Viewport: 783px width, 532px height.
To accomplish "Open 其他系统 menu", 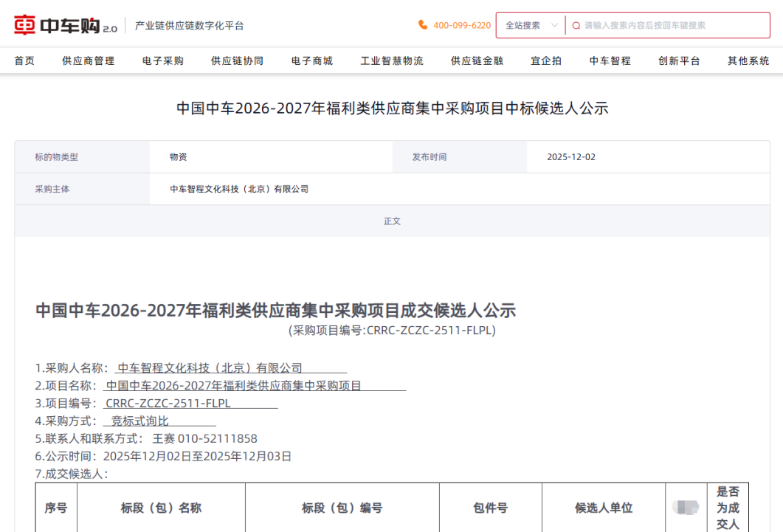I will (748, 61).
